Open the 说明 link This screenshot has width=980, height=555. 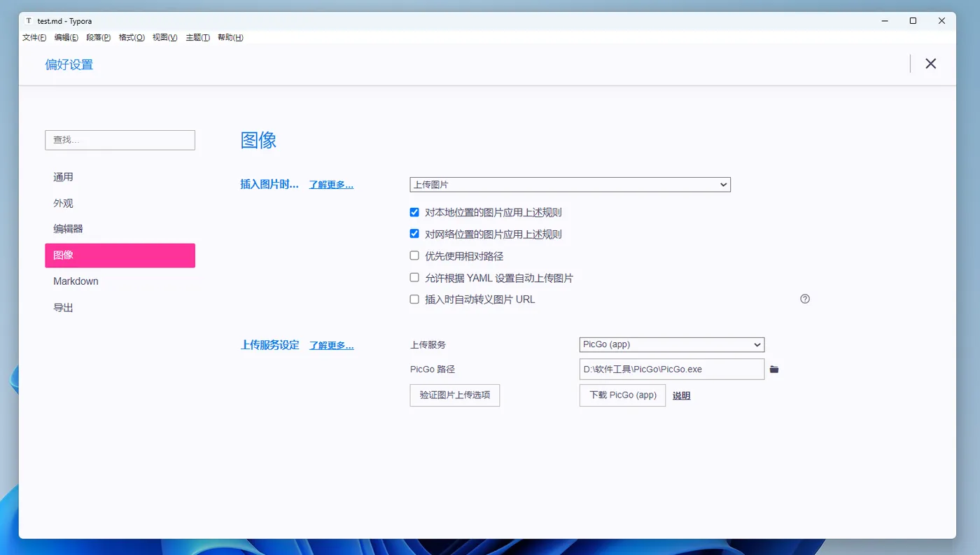(681, 395)
